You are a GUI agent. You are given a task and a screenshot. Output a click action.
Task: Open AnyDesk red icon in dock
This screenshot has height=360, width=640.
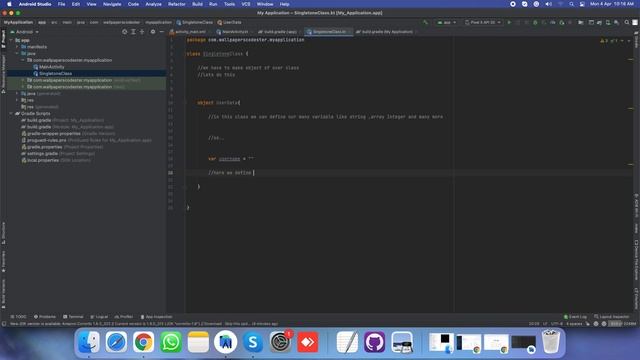(307, 342)
